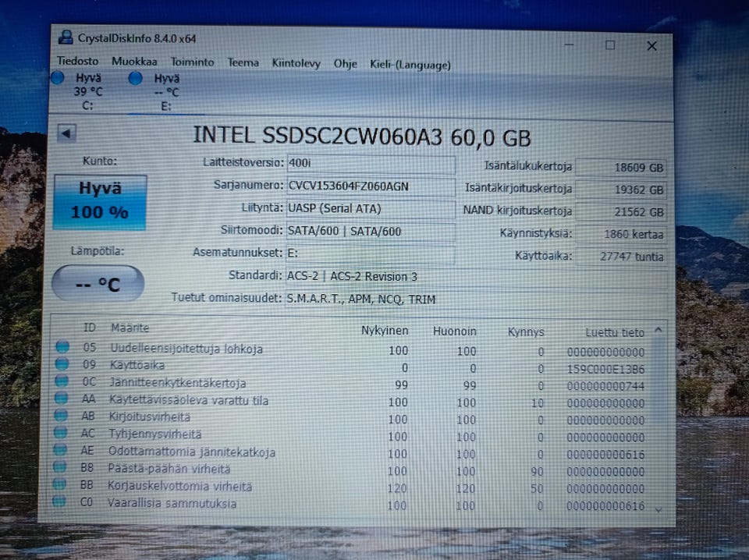Open the Teema menu
The image size is (749, 560).
click(x=243, y=62)
